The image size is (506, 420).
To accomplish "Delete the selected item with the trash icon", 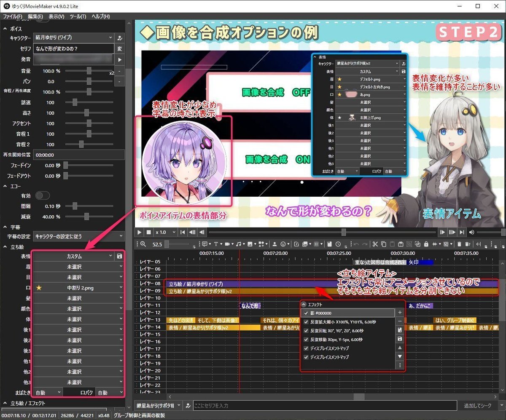I will (459, 244).
